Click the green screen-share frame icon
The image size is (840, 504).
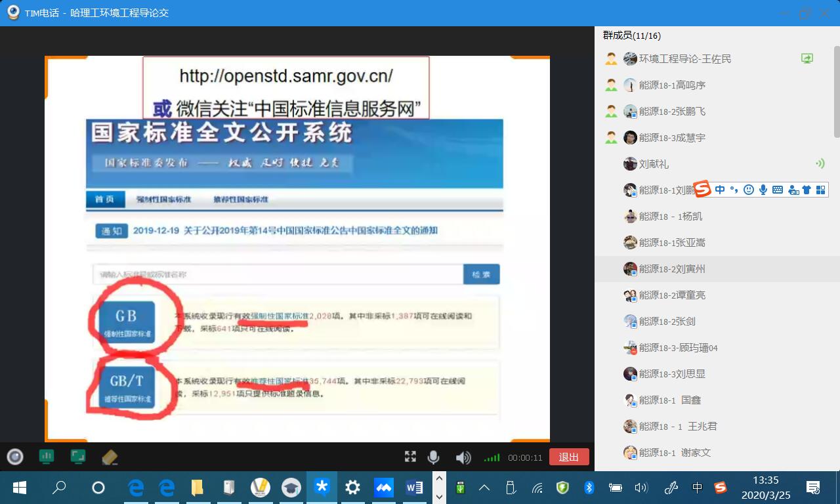click(78, 456)
